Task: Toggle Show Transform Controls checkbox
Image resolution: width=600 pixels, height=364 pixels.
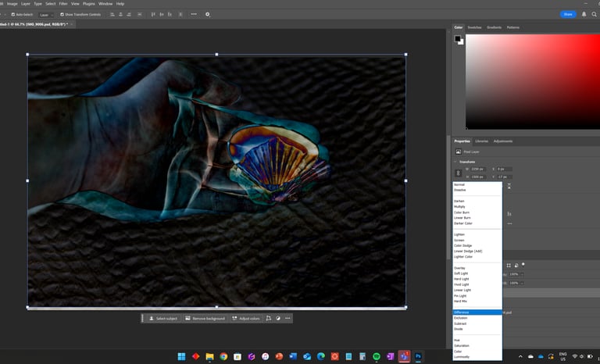Action: (x=62, y=14)
